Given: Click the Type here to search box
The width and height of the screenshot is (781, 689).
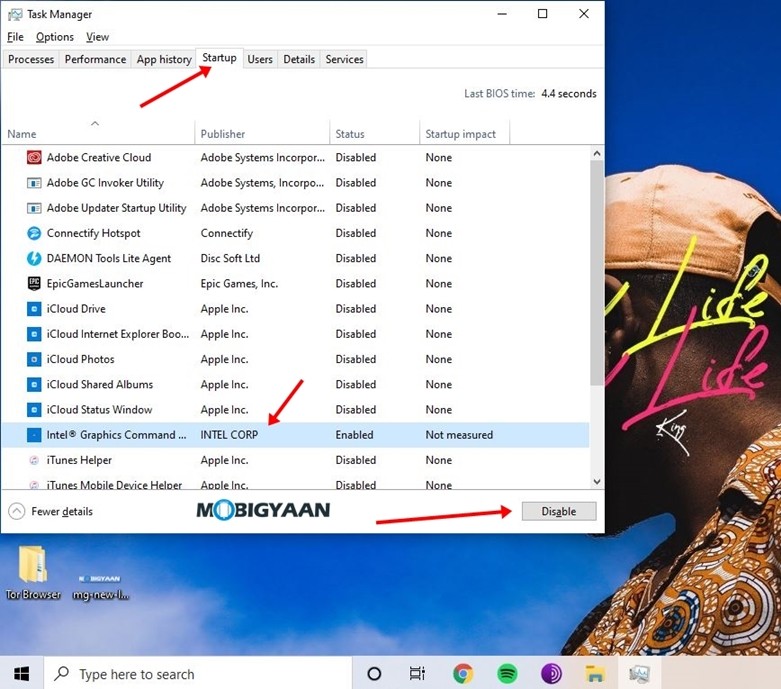Looking at the screenshot, I should coord(198,674).
